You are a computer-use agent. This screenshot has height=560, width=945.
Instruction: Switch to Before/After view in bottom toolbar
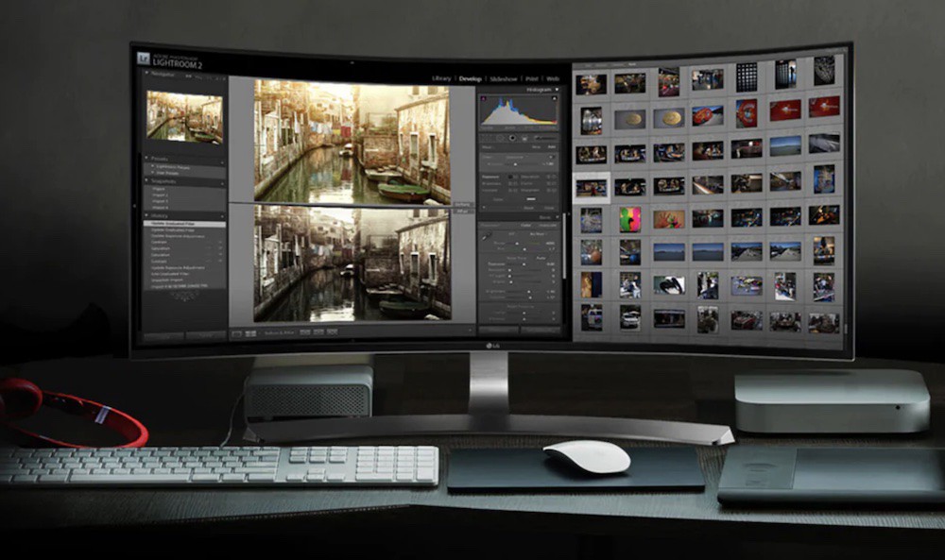pyautogui.click(x=251, y=335)
